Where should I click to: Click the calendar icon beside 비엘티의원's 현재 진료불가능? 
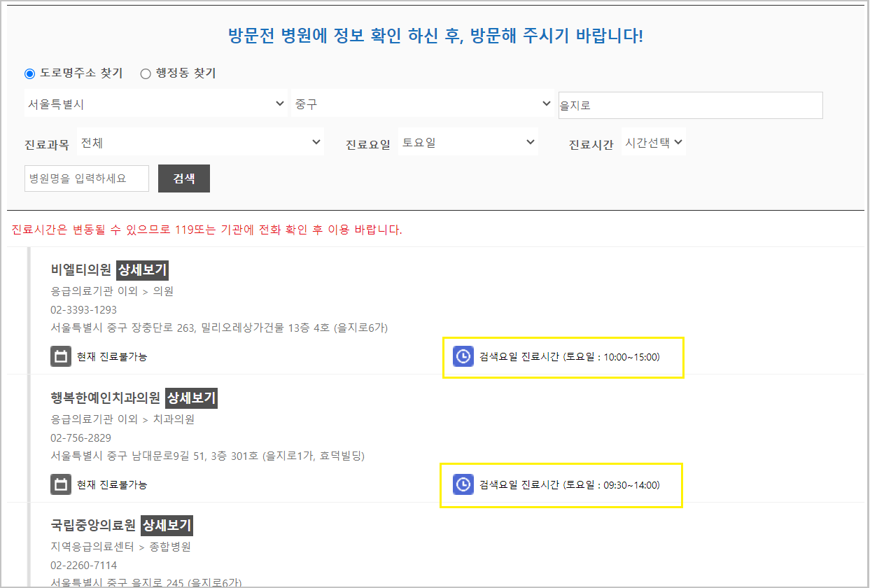pos(61,357)
